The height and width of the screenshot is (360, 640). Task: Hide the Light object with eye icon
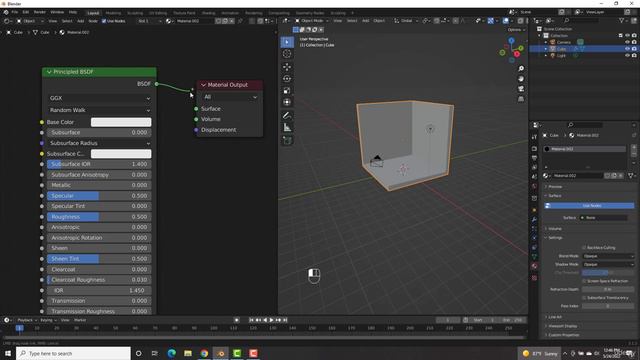click(x=627, y=55)
